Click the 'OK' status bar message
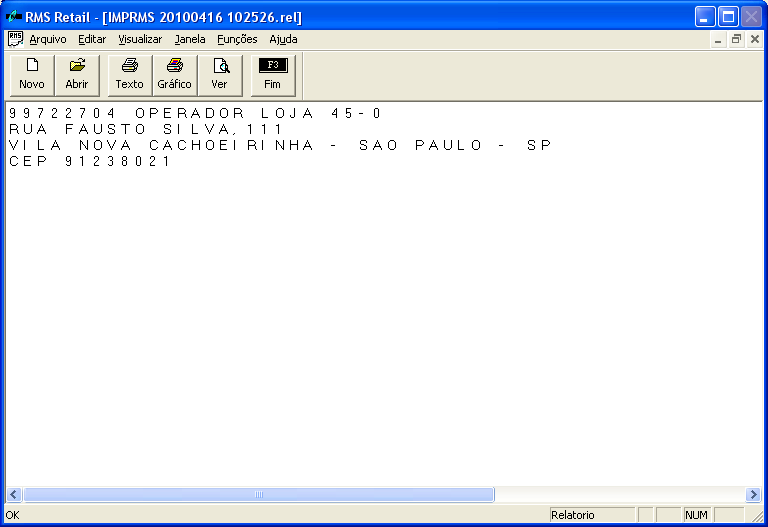This screenshot has width=768, height=527. click(x=13, y=515)
